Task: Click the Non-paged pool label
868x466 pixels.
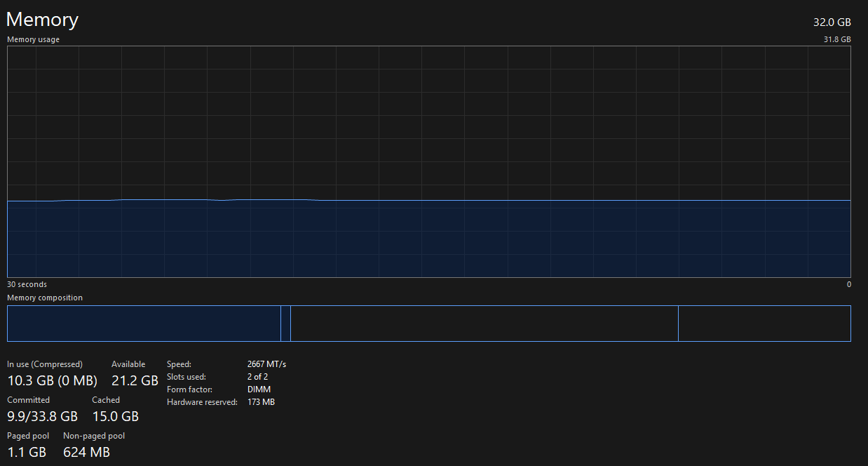Action: click(x=94, y=436)
